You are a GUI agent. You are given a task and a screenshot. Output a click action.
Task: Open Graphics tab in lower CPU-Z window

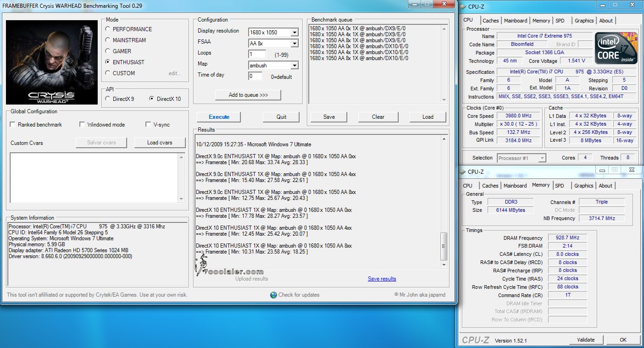(x=584, y=186)
